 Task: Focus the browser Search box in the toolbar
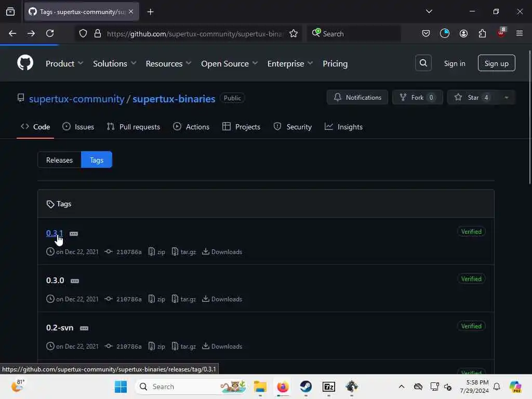coord(354,34)
